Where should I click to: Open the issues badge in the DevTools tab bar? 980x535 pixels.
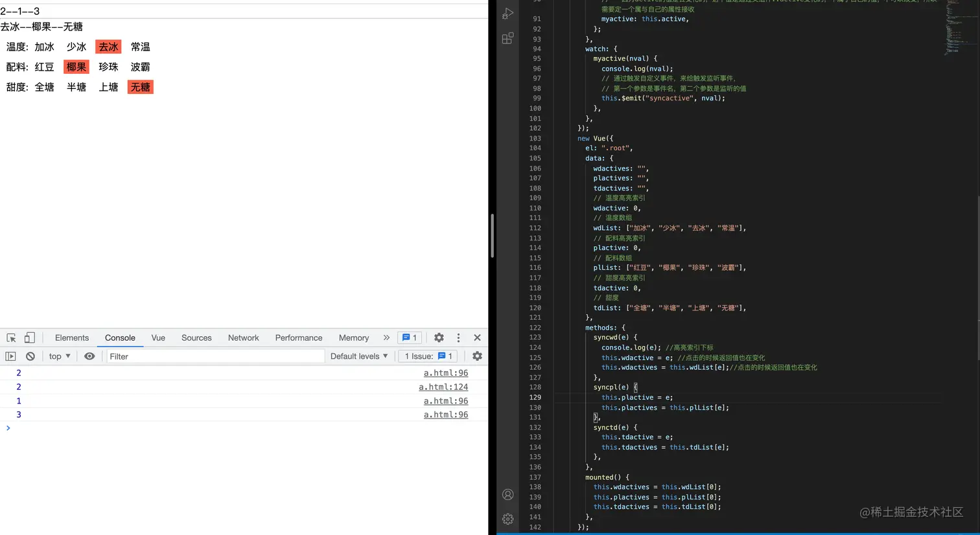click(x=410, y=337)
